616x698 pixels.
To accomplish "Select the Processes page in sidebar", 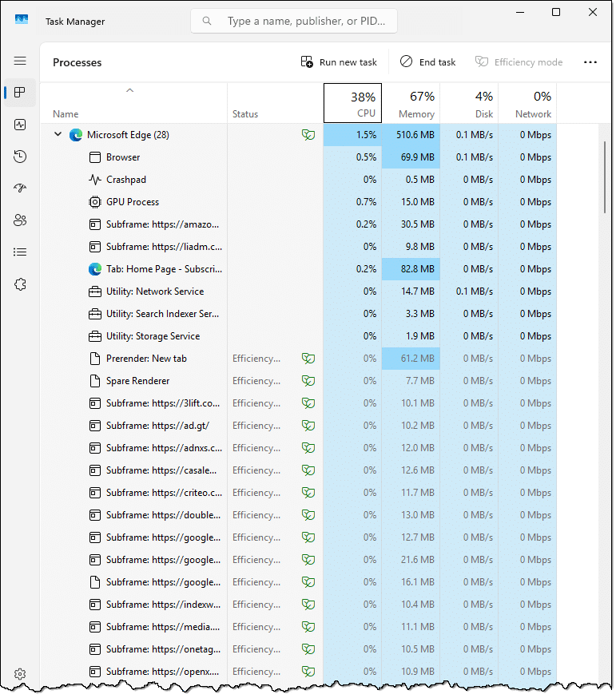I will pos(20,93).
